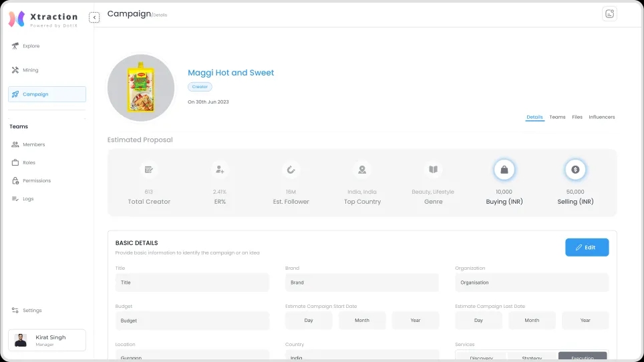Switch to the Details tab
Viewport: 644px width, 362px height.
point(534,118)
